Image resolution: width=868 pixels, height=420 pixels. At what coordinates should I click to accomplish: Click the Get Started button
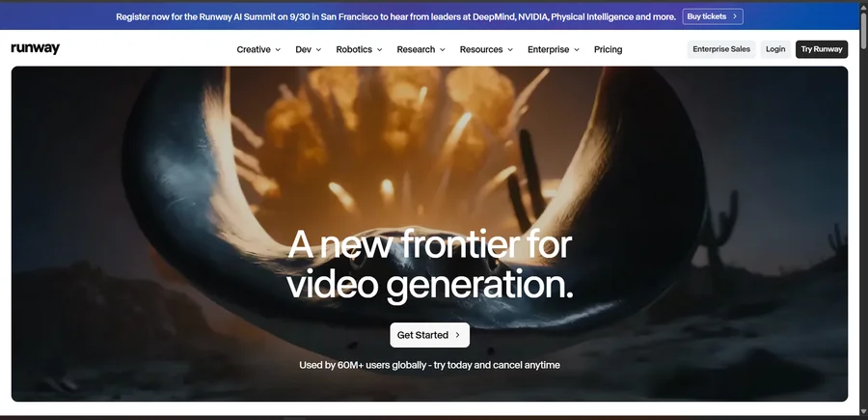(x=429, y=335)
